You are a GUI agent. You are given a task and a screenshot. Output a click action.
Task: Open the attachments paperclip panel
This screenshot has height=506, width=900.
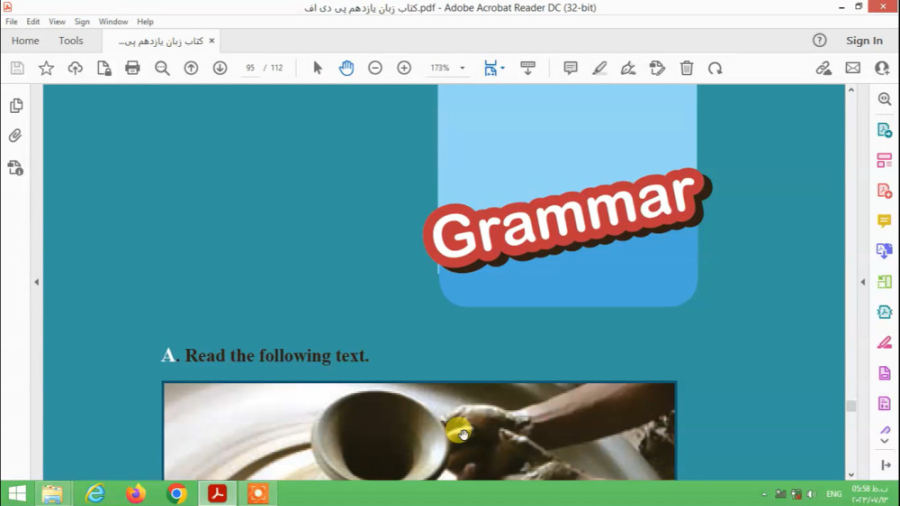[x=15, y=135]
